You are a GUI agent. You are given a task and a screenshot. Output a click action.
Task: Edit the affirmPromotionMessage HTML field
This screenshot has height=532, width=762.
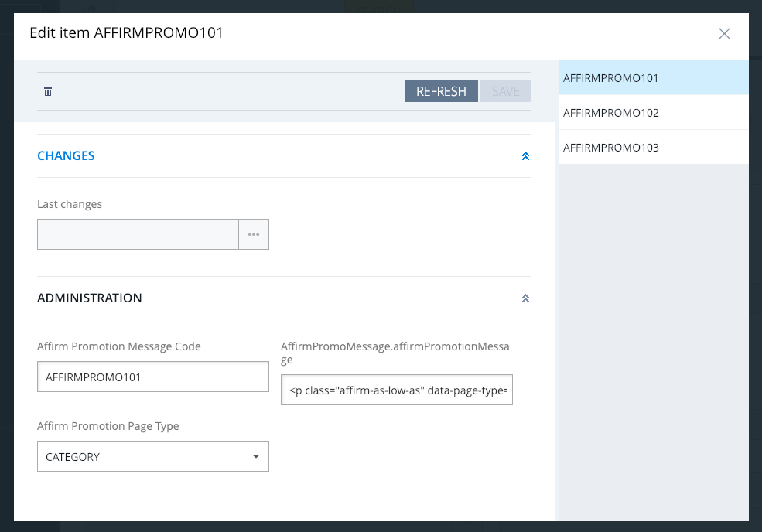coord(397,390)
